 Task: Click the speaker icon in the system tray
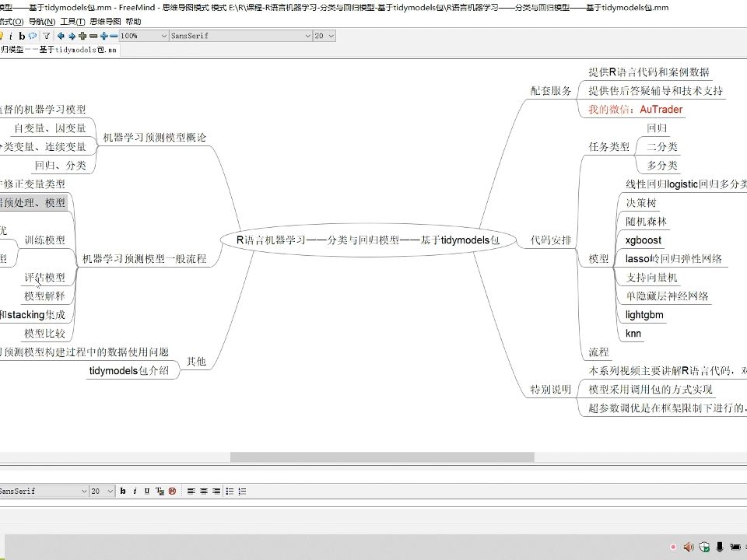coord(689,547)
